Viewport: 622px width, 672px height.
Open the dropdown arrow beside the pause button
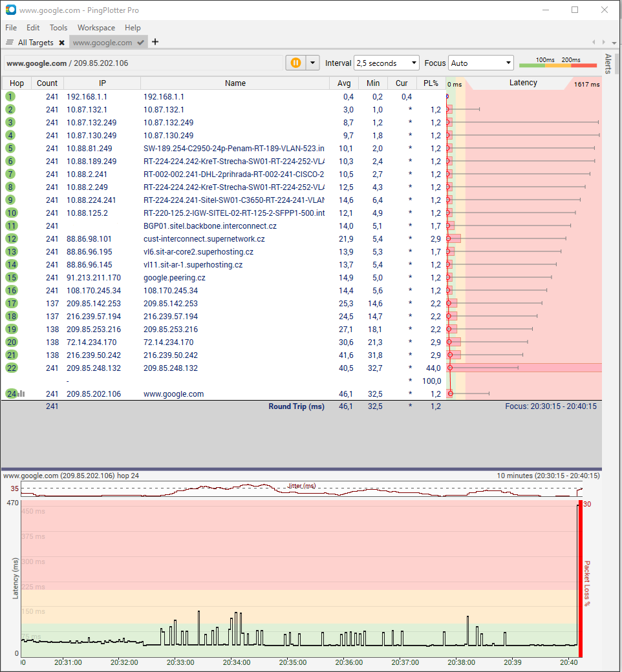coord(313,63)
